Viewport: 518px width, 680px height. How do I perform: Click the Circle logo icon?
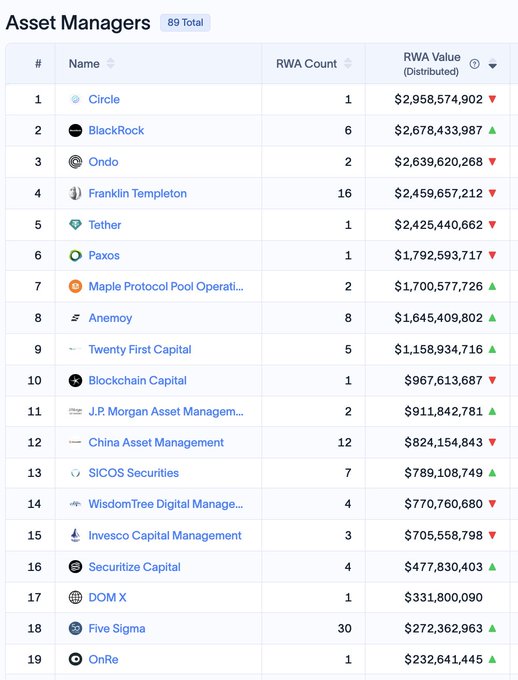75,99
